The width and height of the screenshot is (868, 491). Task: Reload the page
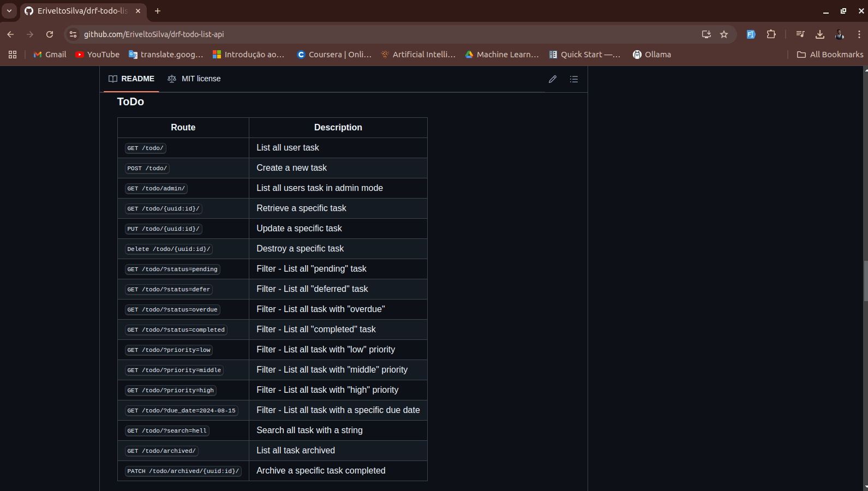pyautogui.click(x=50, y=34)
